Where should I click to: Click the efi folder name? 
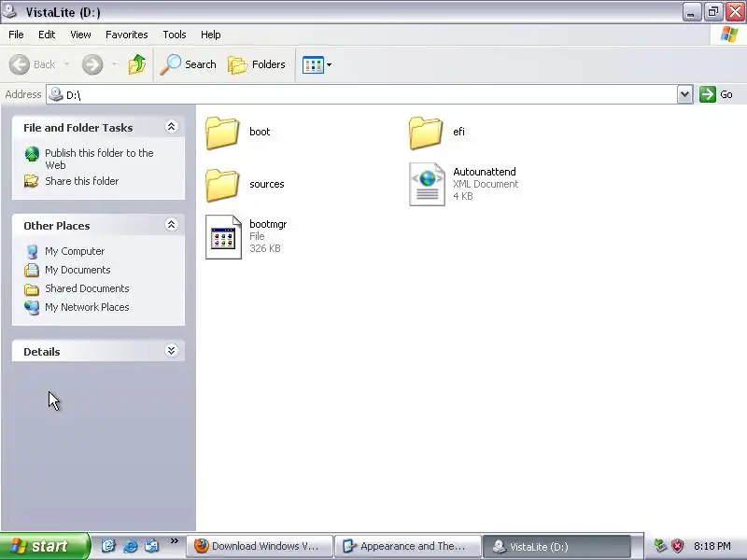(x=458, y=132)
